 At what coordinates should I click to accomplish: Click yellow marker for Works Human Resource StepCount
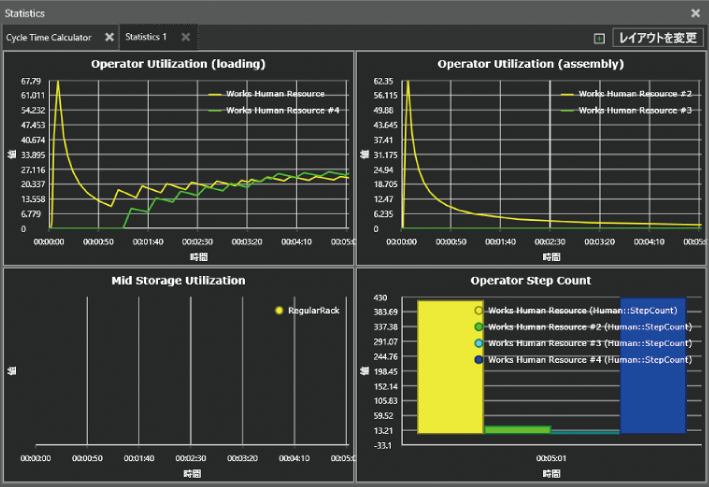(479, 311)
